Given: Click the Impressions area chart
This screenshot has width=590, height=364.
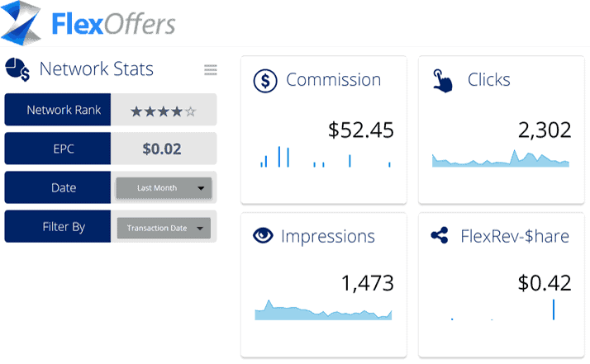Looking at the screenshot, I should [x=323, y=311].
